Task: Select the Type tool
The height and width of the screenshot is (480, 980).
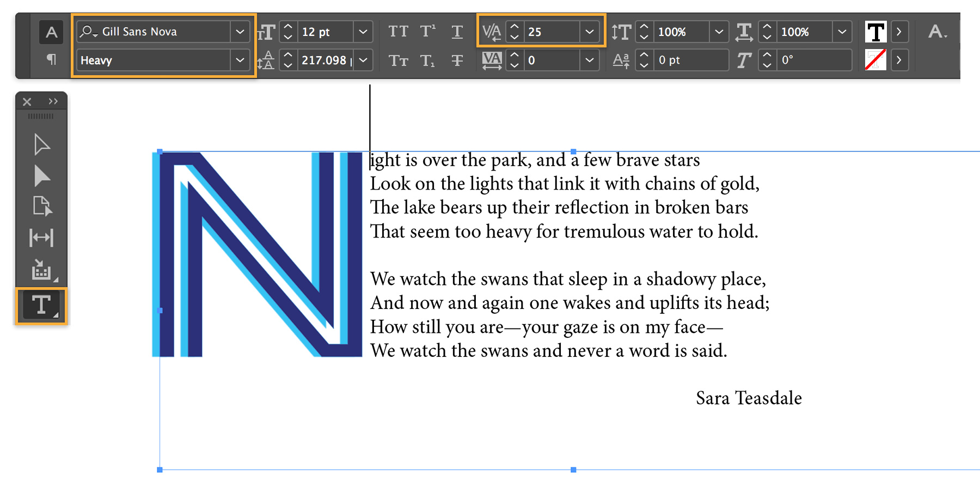Action: pyautogui.click(x=41, y=306)
